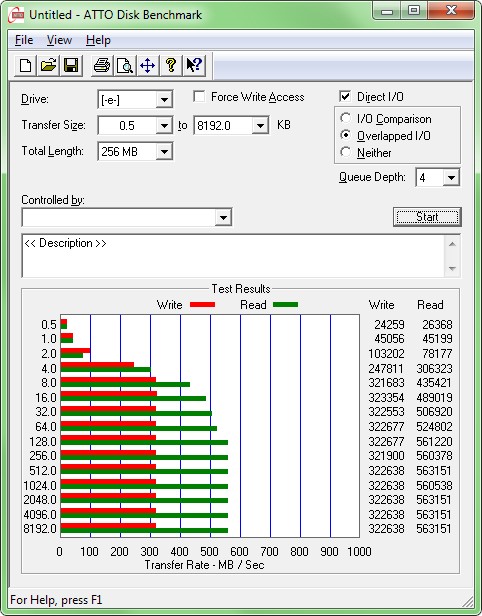The image size is (482, 616).
Task: Open the File menu
Action: coord(24,40)
